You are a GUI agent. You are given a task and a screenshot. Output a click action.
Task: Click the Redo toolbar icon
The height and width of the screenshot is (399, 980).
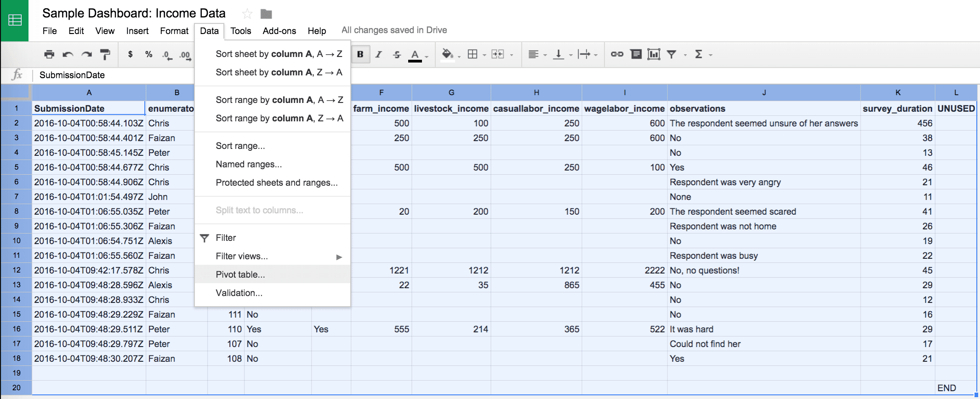click(x=86, y=54)
